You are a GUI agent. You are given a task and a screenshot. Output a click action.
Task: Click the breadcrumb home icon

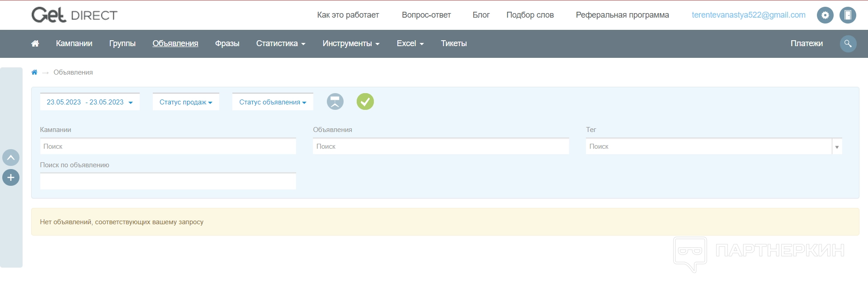(x=34, y=72)
